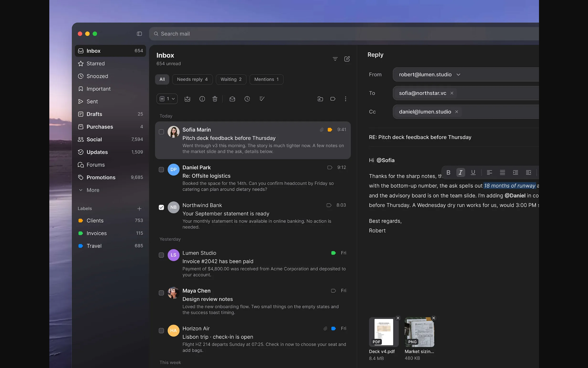This screenshot has height=368, width=588.
Task: Filter by the orange Clients label
Action: click(x=110, y=221)
